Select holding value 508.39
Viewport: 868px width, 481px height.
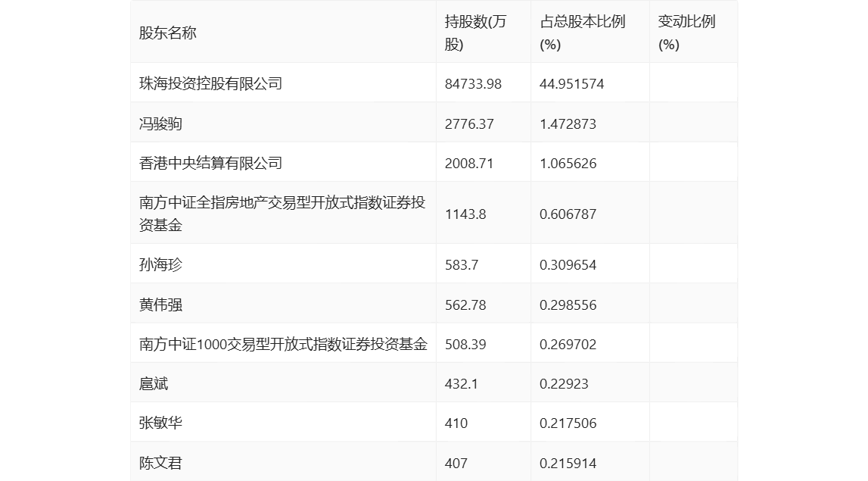[465, 344]
